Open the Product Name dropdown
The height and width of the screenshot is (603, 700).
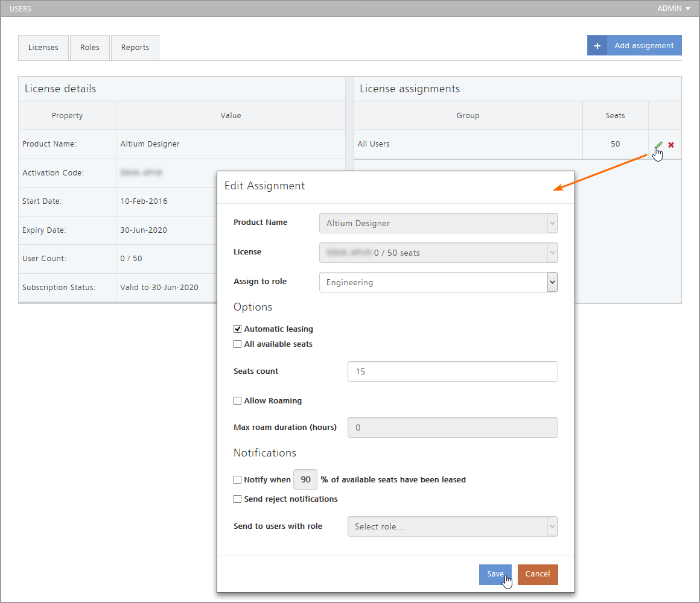click(552, 223)
